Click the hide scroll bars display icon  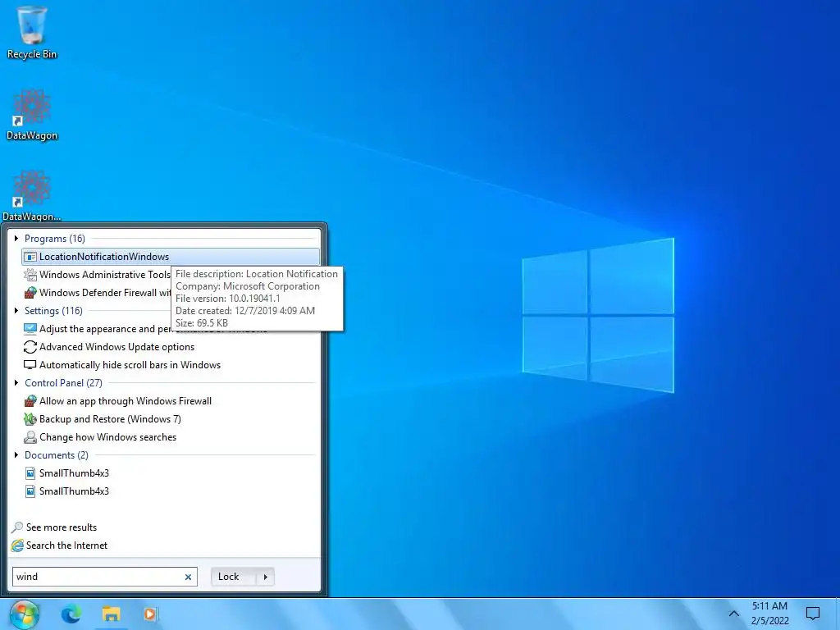(30, 365)
